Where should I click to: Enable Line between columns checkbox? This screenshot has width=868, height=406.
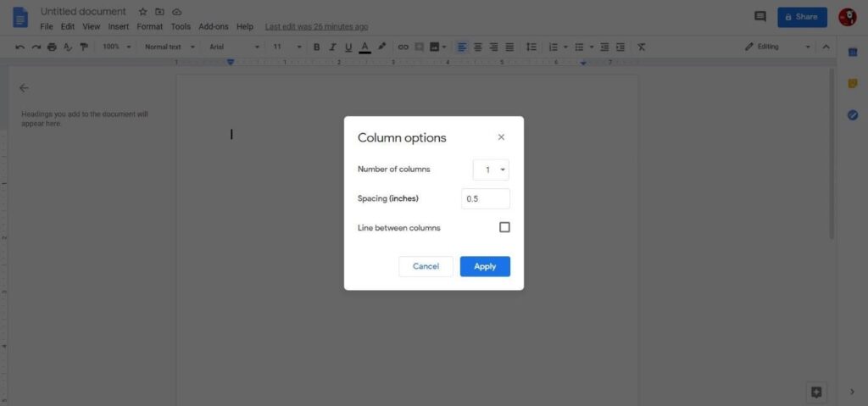[x=504, y=228]
